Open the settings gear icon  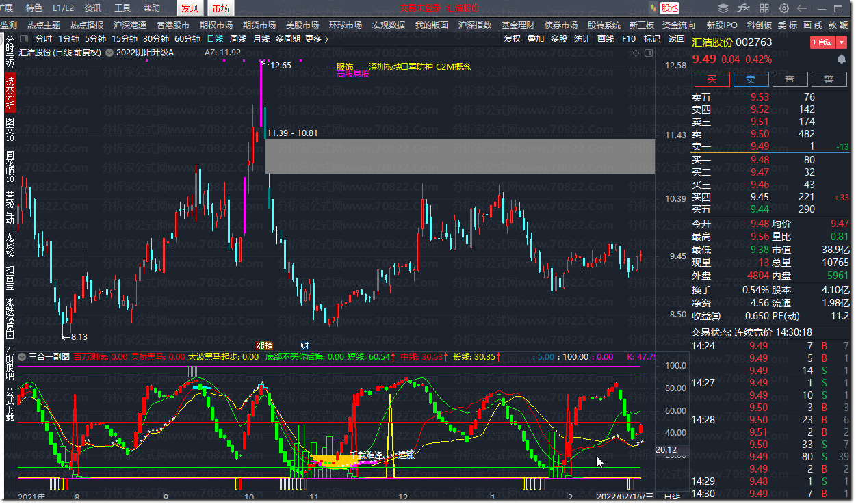point(784,8)
